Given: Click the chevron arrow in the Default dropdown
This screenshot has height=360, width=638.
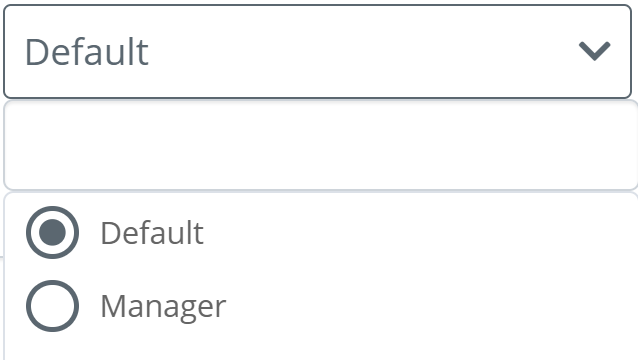Looking at the screenshot, I should click(594, 51).
